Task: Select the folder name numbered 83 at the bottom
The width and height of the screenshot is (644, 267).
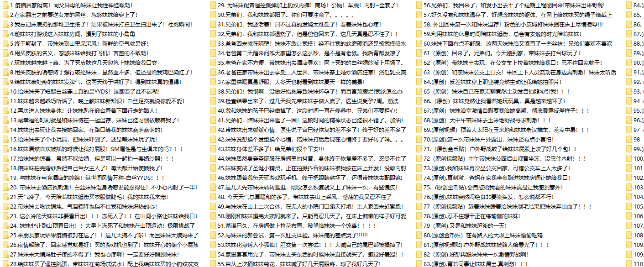Action: [476, 264]
